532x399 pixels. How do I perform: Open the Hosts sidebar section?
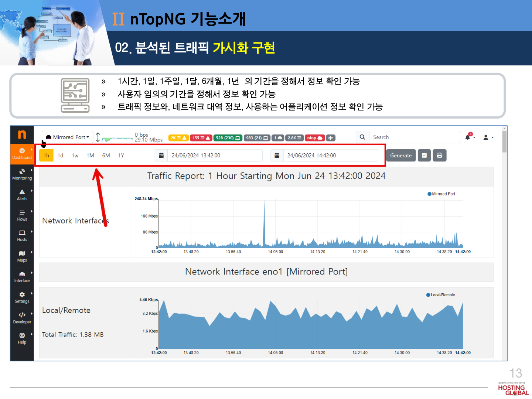(22, 236)
